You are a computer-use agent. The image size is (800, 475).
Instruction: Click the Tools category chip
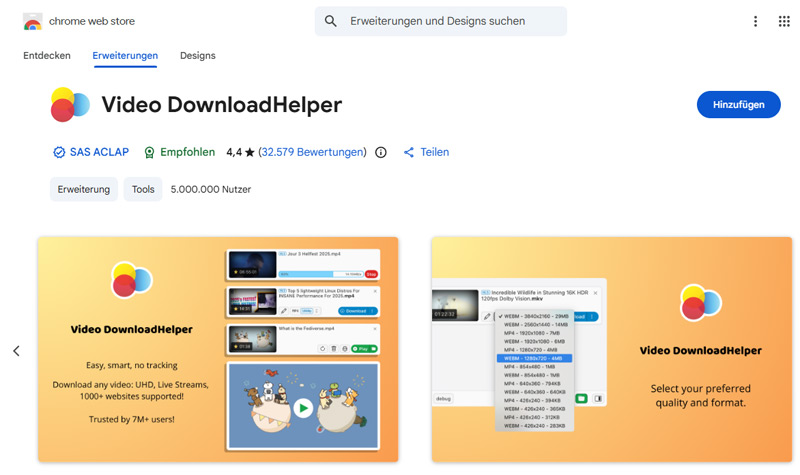[x=143, y=189]
